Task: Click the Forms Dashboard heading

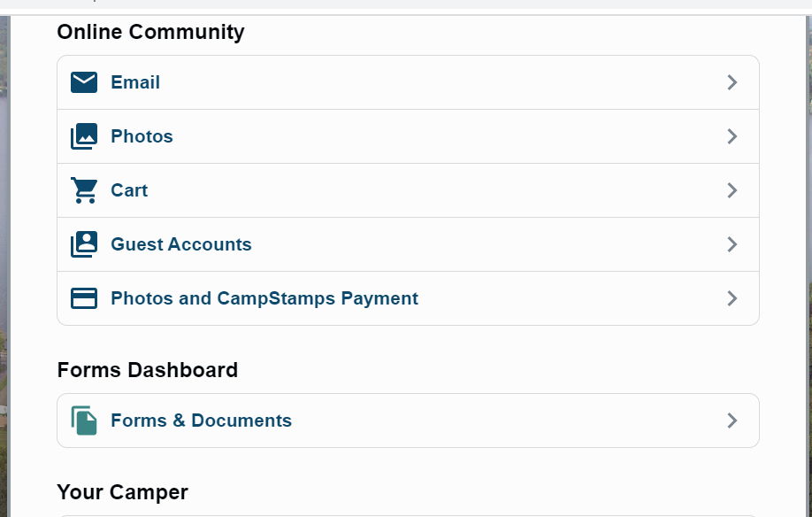Action: [x=148, y=370]
